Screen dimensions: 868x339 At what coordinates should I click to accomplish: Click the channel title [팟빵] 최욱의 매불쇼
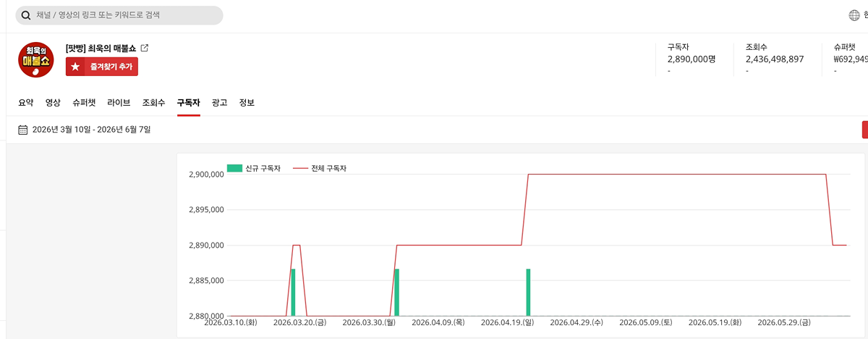101,48
